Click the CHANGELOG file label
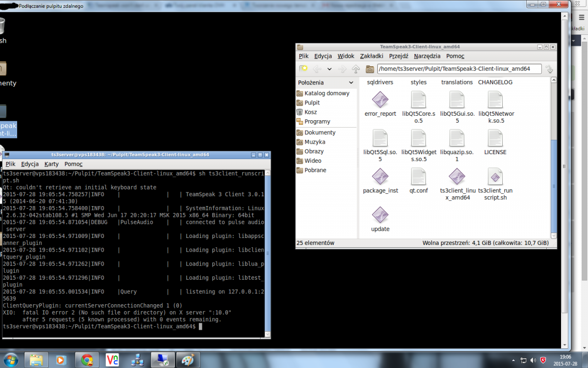The height and width of the screenshot is (368, 588). (495, 82)
